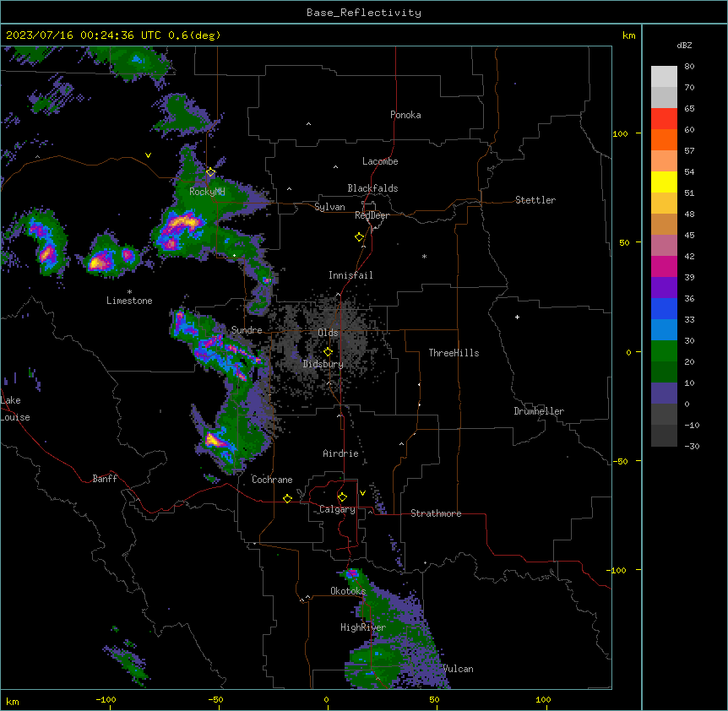Click the yellow diamond marker between Olds and Didsbury
The image size is (728, 711).
tap(329, 352)
